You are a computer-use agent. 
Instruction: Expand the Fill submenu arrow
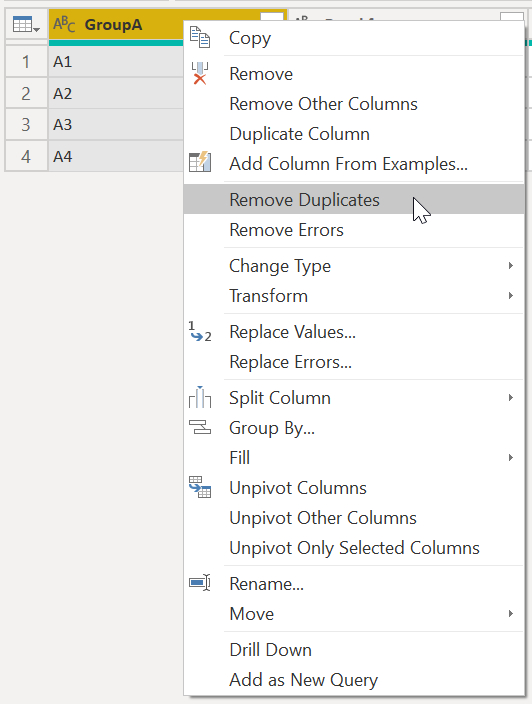pos(510,458)
